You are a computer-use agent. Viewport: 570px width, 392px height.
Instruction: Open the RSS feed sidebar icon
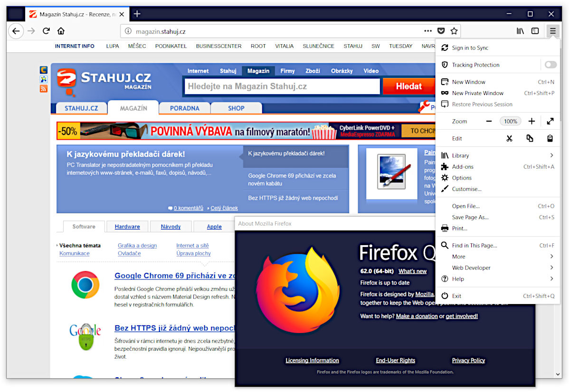coord(44,88)
